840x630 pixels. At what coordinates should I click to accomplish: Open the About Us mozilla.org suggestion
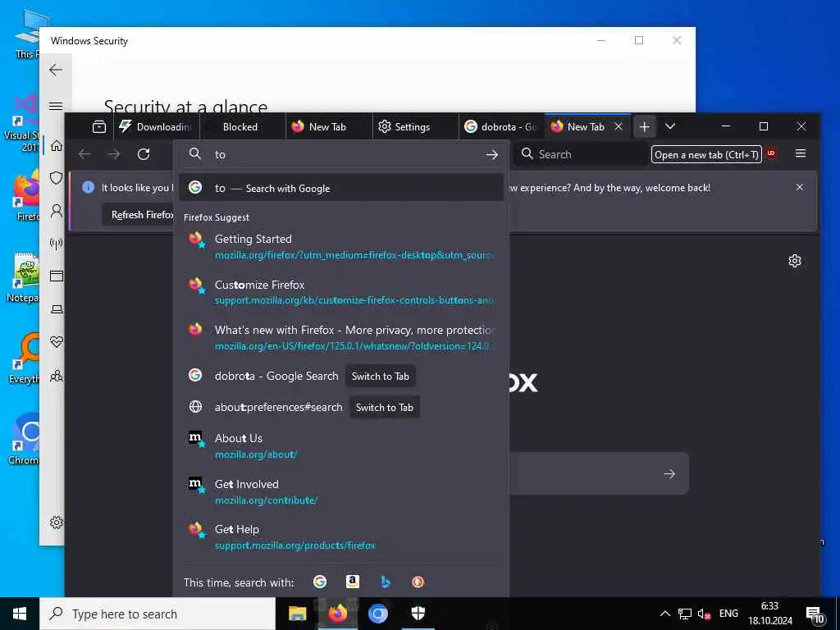pos(340,445)
